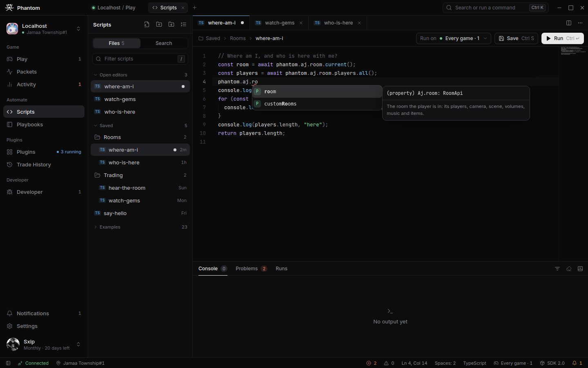
Task: Filter console output with the filter icon
Action: (x=557, y=269)
